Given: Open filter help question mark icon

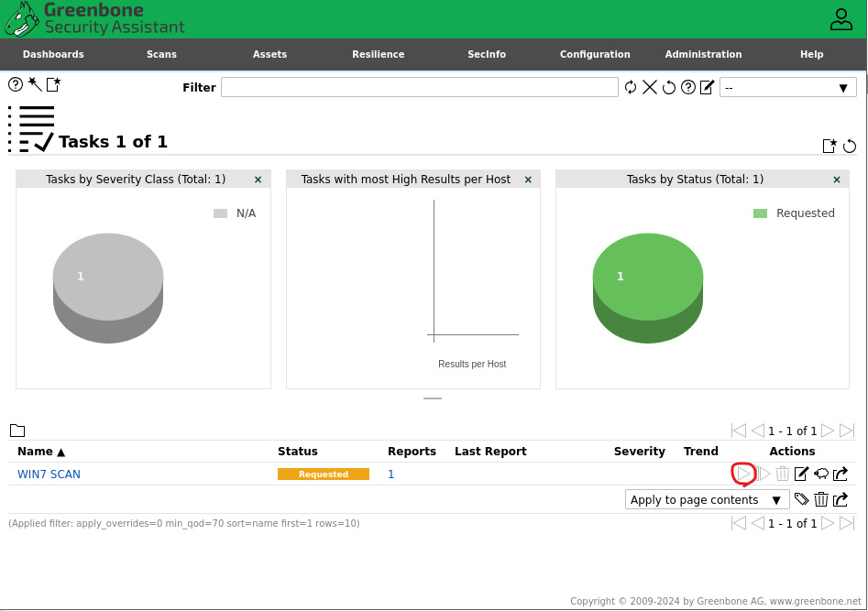Looking at the screenshot, I should 688,87.
